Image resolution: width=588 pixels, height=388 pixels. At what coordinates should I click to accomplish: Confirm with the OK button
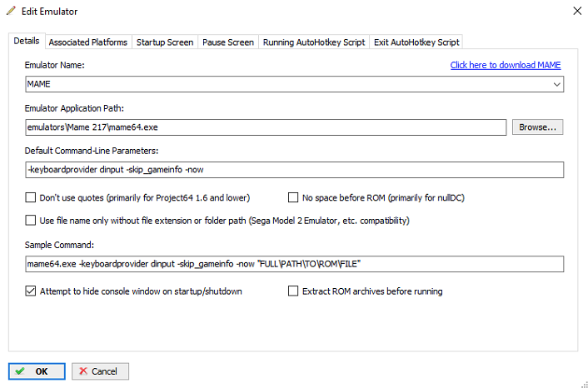click(37, 371)
